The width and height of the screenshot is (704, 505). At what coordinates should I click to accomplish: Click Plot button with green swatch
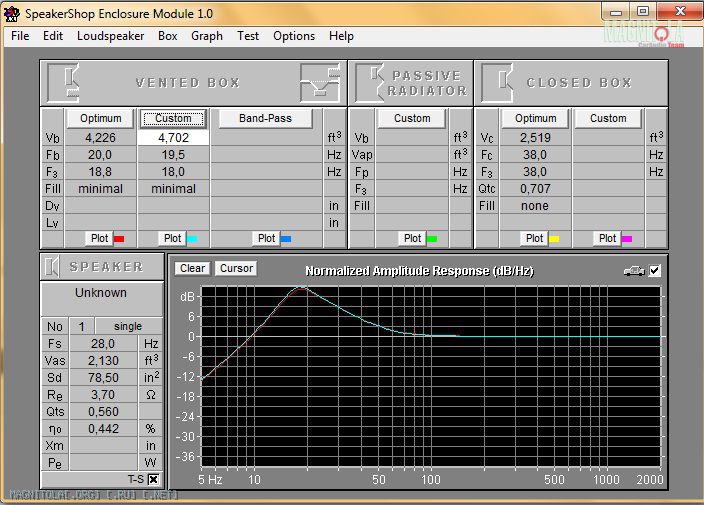[x=412, y=238]
